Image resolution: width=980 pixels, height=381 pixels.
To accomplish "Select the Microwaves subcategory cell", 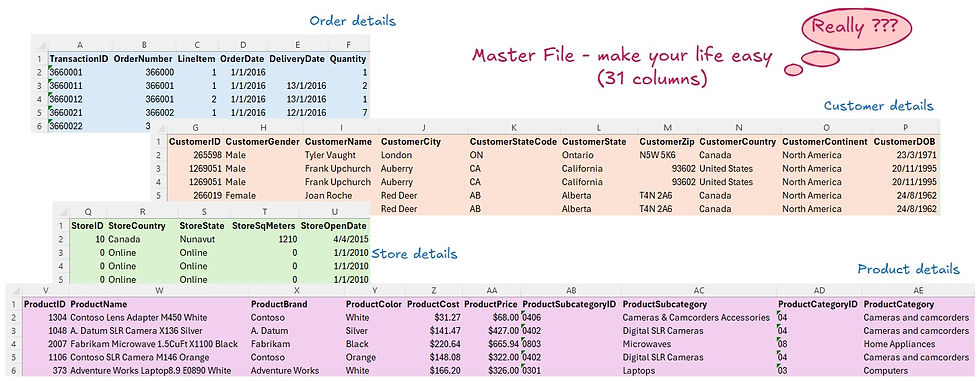I will [698, 344].
